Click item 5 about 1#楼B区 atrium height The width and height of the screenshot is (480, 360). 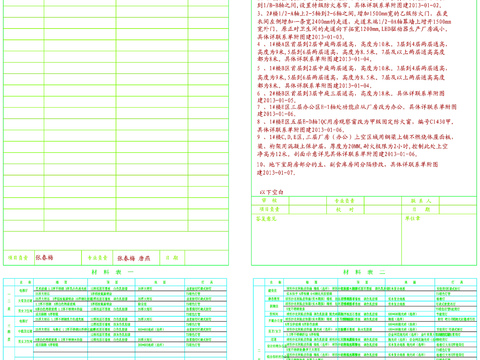click(x=352, y=77)
